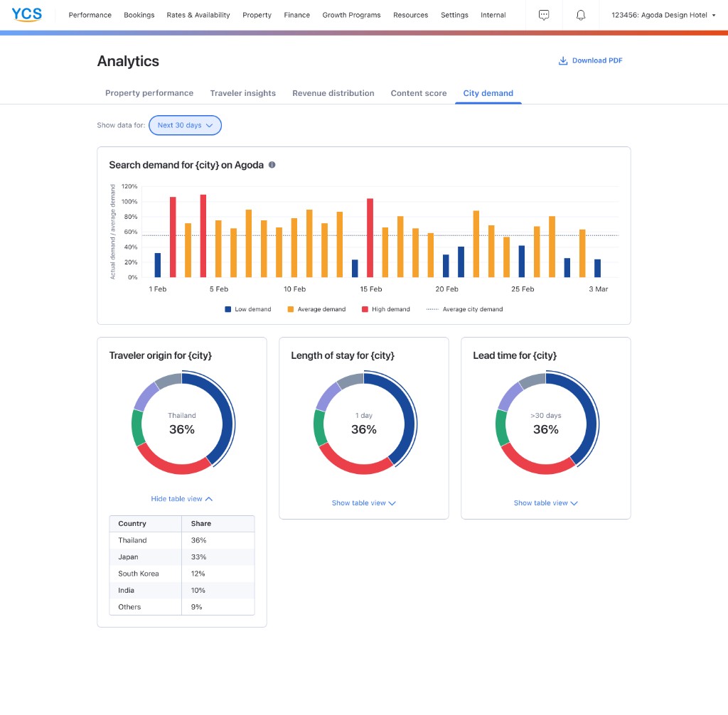728x715 pixels.
Task: Click the High demand legend swatch
Action: point(365,309)
